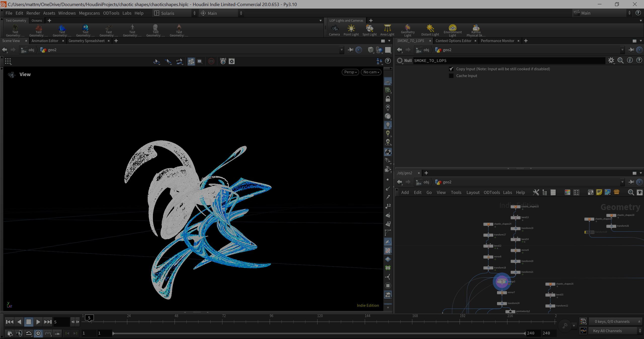Open the Persp viewport dropdown

pyautogui.click(x=350, y=72)
